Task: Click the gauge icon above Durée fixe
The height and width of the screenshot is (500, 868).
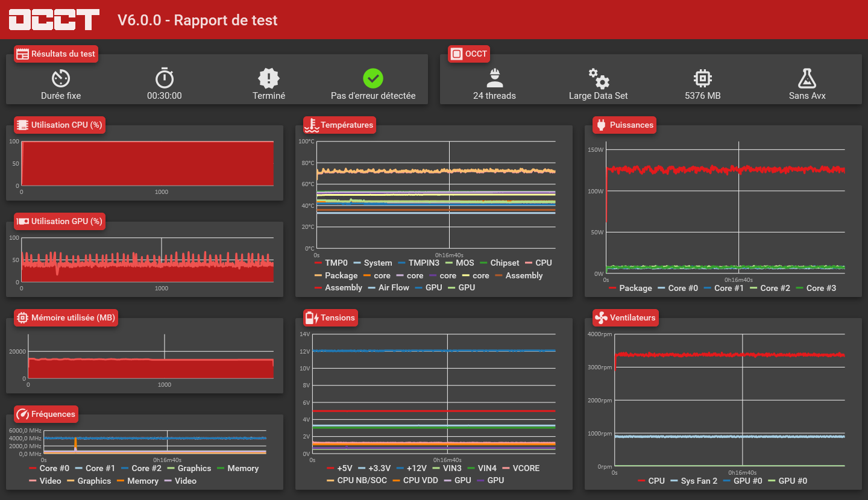Action: (x=61, y=78)
